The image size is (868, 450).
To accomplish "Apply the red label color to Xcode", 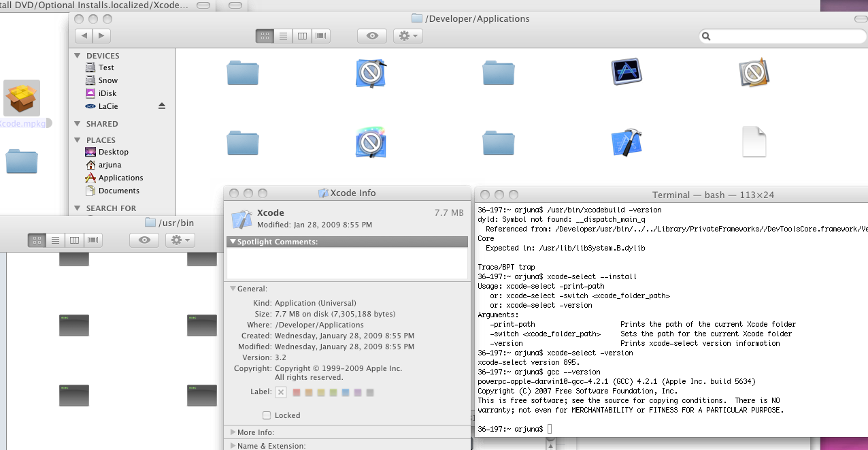I will coord(297,393).
